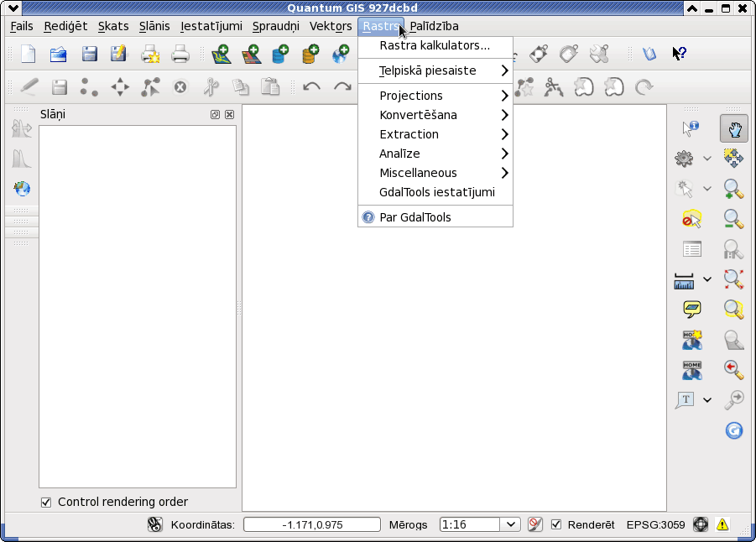This screenshot has width=756, height=542.
Task: Float the Slāņi panel with undock button
Action: click(x=215, y=114)
